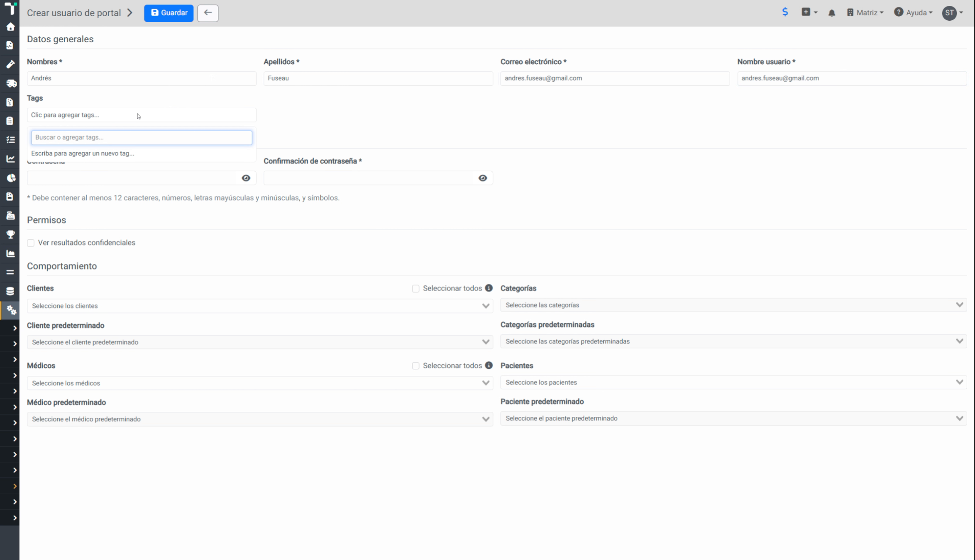Image resolution: width=975 pixels, height=560 pixels.
Task: Open the test tube sidebar icon
Action: (10, 64)
